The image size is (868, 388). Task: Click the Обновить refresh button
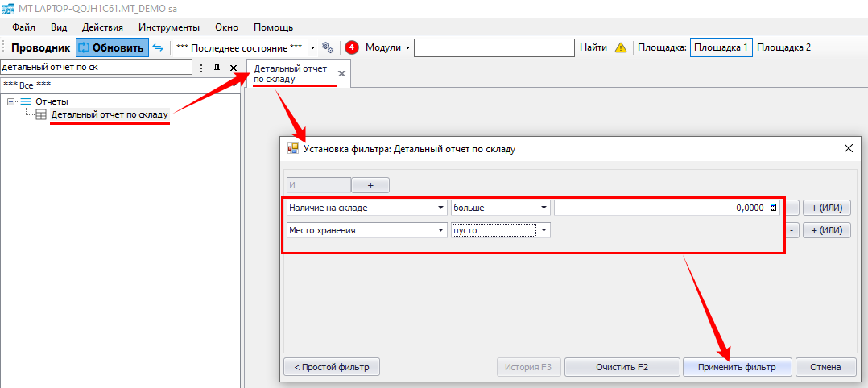[111, 47]
